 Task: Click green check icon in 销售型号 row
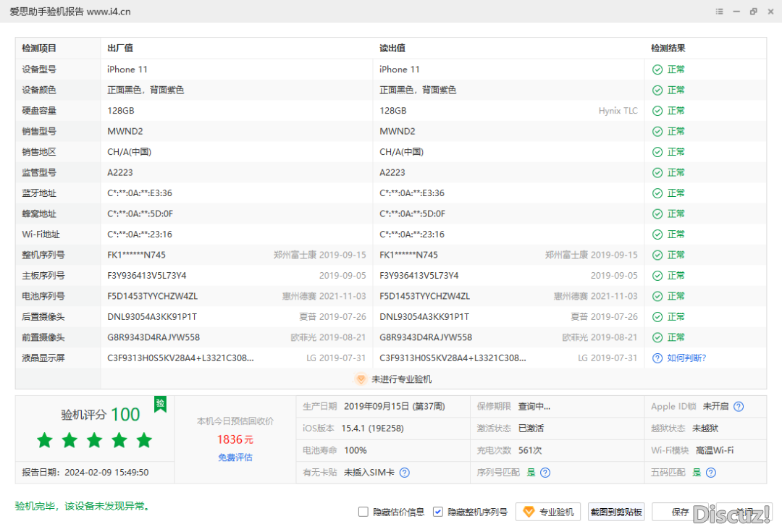pos(657,132)
